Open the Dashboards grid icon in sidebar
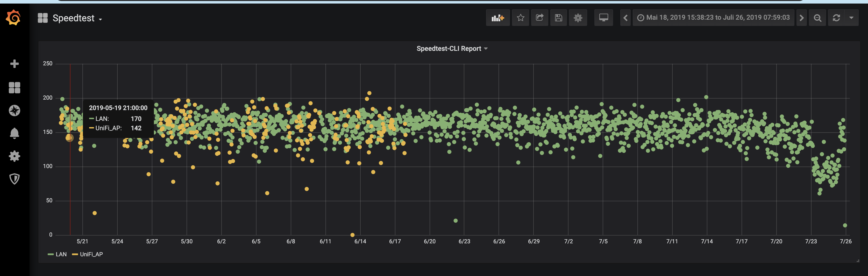Viewport: 868px width, 276px height. coord(15,88)
